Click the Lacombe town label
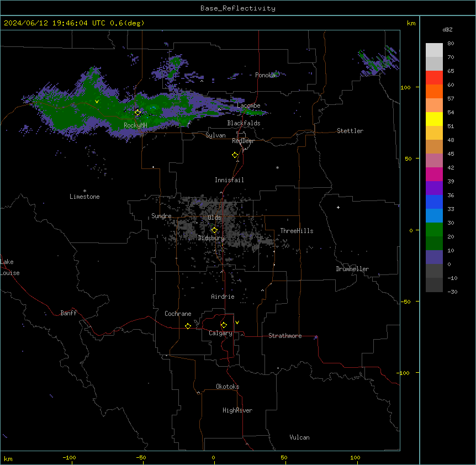The width and height of the screenshot is (476, 465). click(x=248, y=105)
